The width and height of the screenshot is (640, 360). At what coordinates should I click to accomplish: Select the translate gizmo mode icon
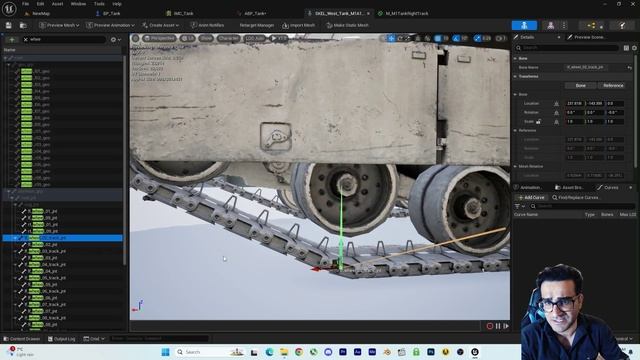click(x=391, y=38)
